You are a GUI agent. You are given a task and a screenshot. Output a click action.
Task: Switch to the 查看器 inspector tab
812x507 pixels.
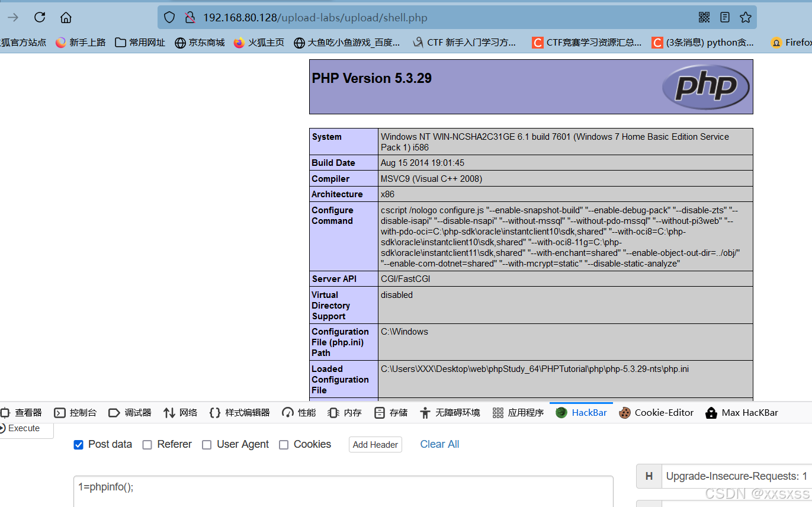[21, 413]
